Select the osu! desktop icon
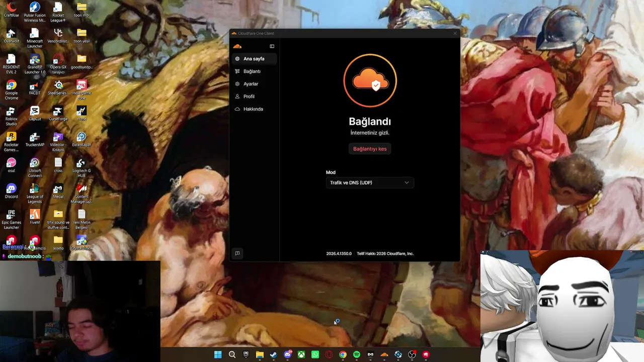 (x=11, y=165)
